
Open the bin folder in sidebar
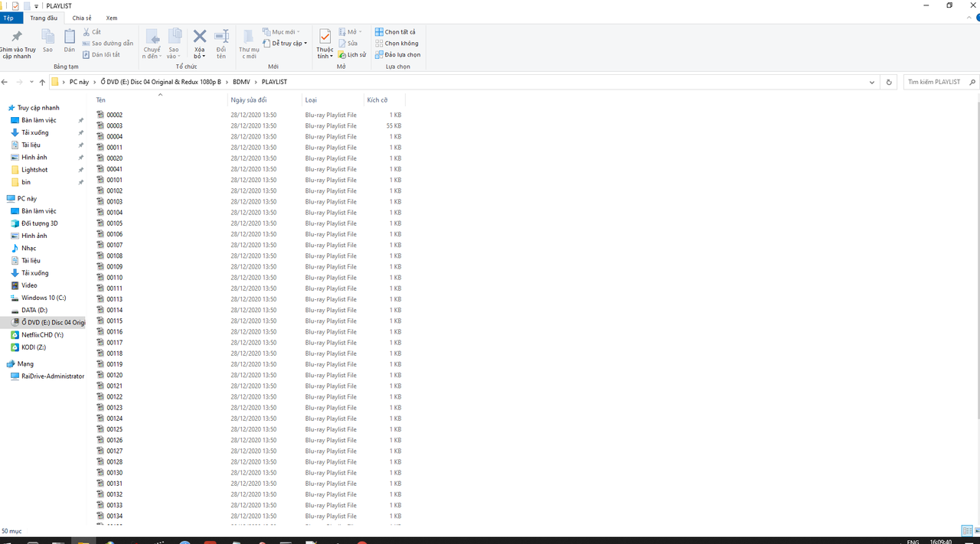(x=26, y=182)
